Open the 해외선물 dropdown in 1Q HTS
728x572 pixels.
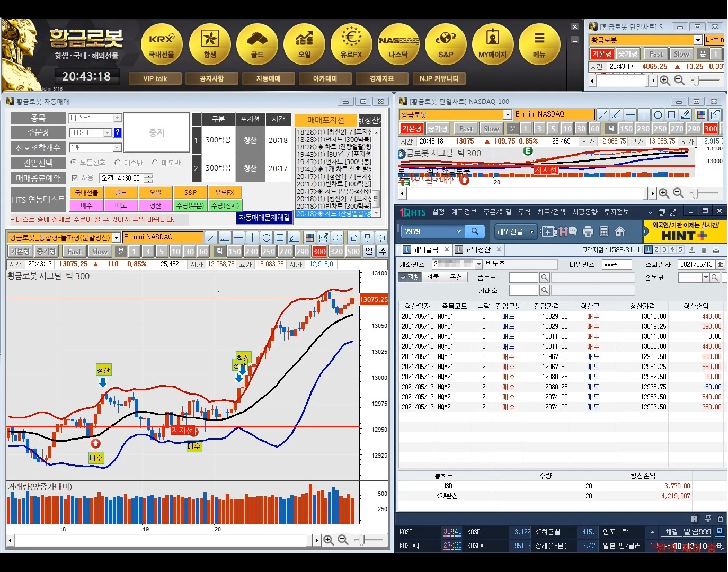(x=515, y=231)
